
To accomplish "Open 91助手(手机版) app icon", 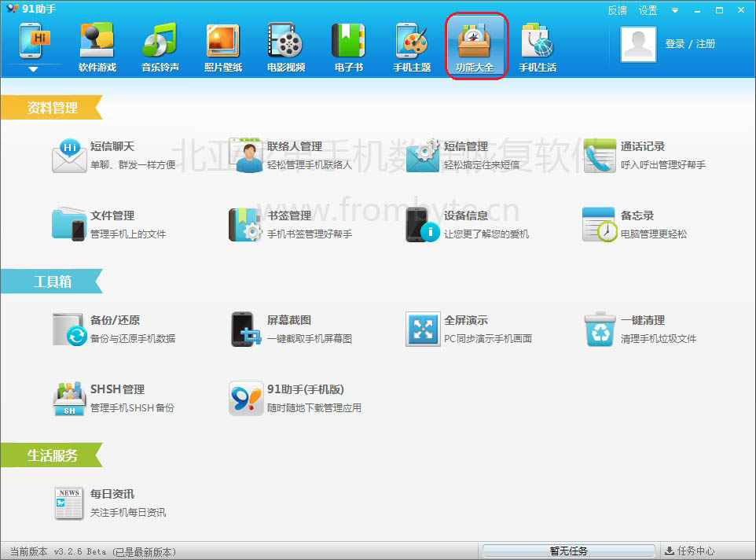I will click(246, 399).
